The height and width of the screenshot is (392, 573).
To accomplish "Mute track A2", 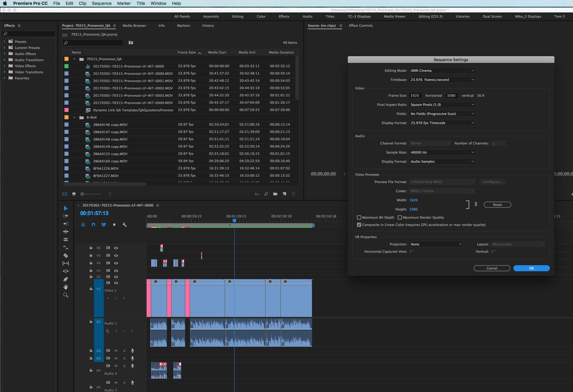I will point(116,351).
